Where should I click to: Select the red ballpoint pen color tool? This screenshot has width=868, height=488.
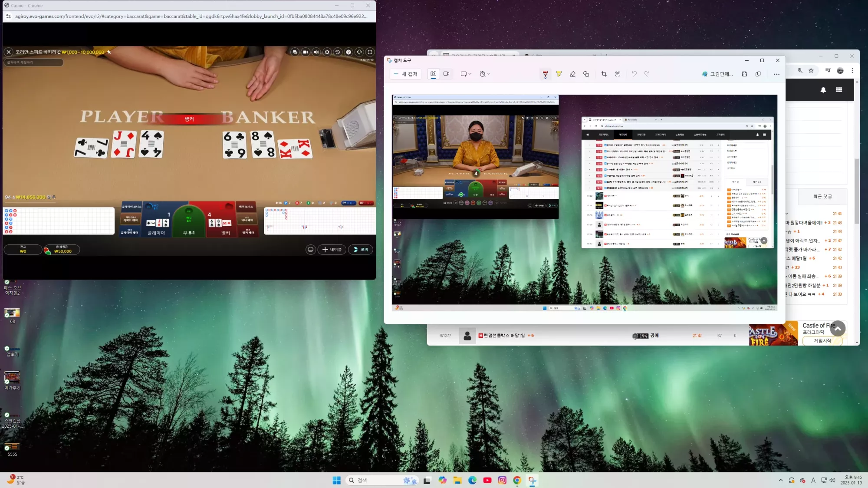545,74
